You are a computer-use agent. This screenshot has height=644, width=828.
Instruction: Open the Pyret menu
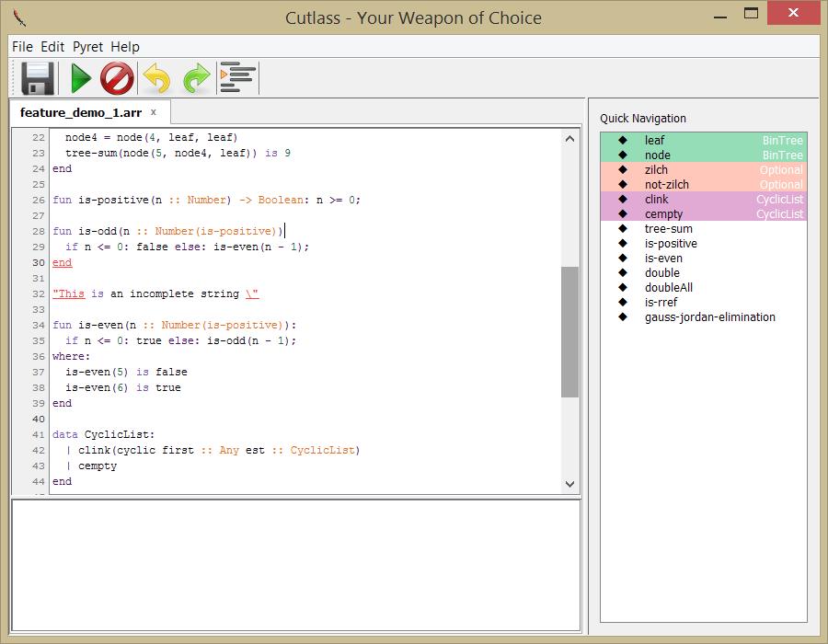click(87, 46)
